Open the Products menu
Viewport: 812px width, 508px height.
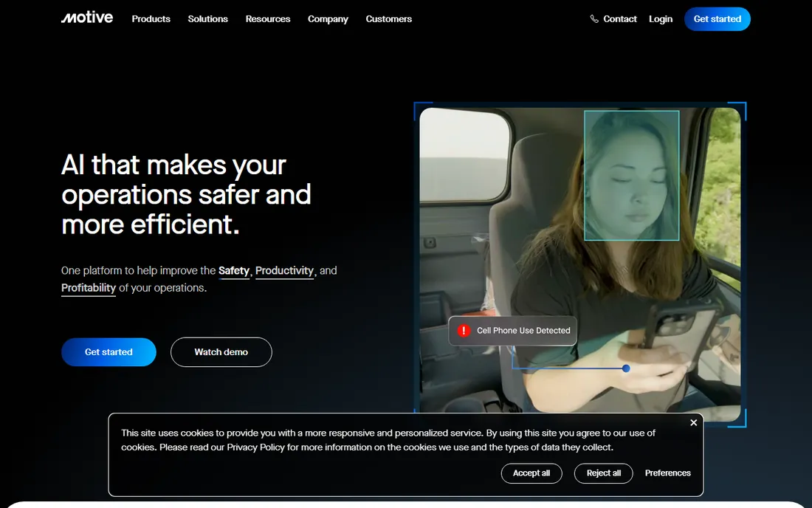(x=151, y=19)
